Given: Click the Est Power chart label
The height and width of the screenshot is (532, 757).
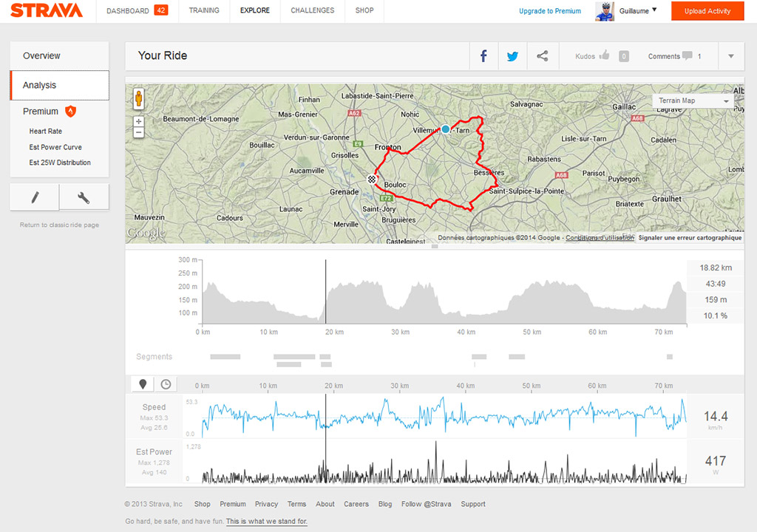Looking at the screenshot, I should [x=154, y=452].
